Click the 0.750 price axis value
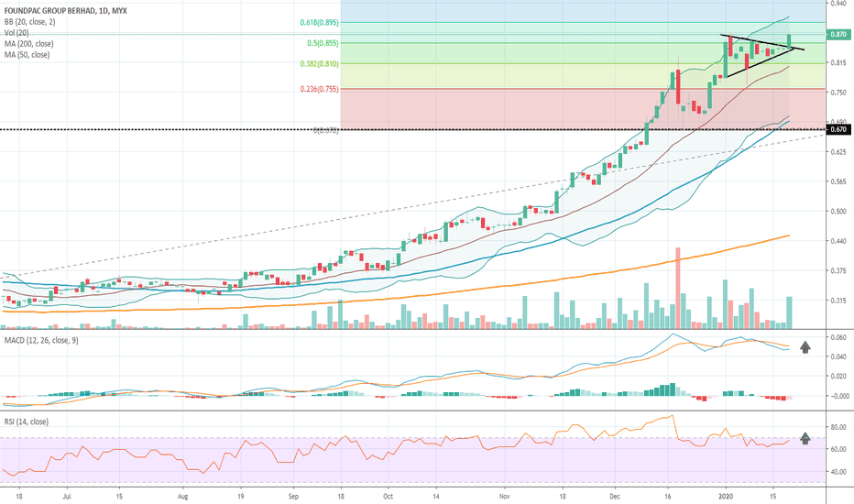 point(838,93)
